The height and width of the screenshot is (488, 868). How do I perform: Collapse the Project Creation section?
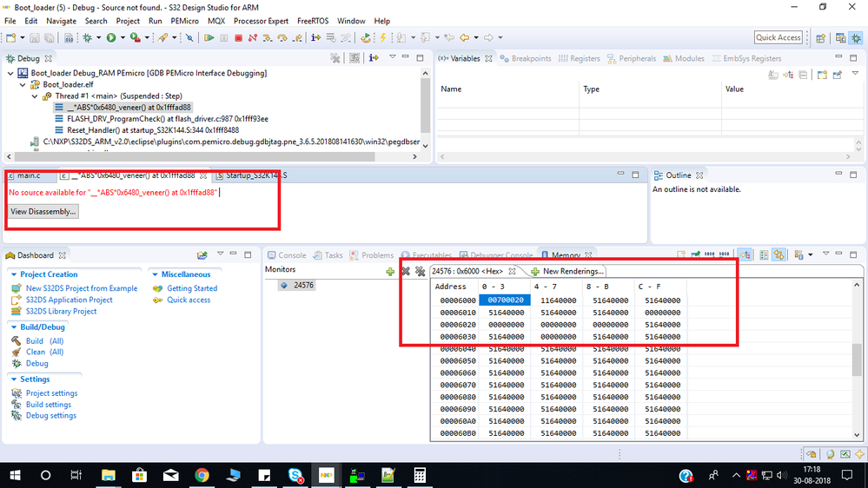[14, 274]
